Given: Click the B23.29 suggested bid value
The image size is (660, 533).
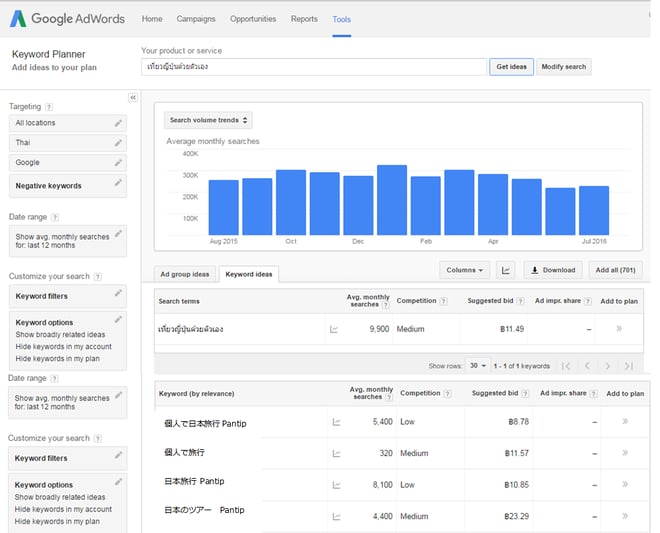Looking at the screenshot, I should (x=516, y=517).
